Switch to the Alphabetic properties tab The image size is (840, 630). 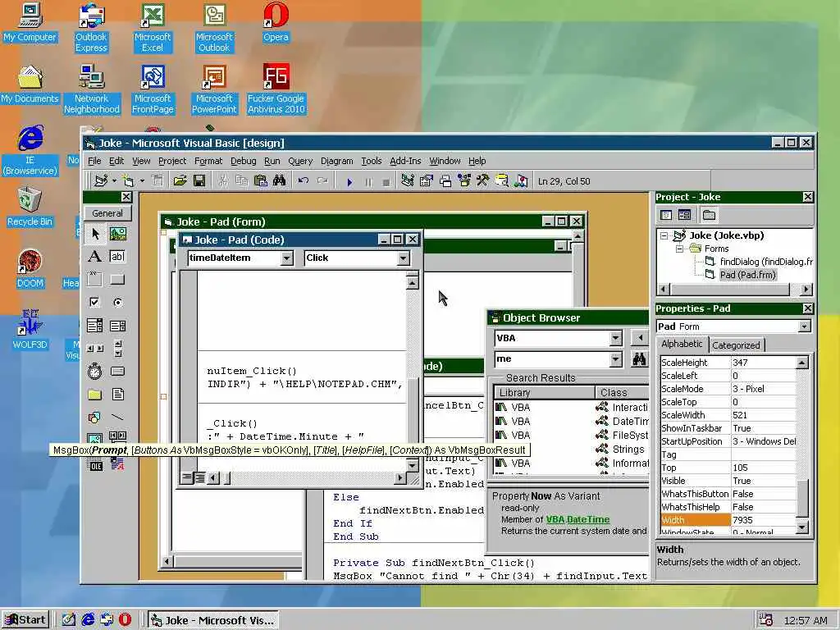pos(682,344)
